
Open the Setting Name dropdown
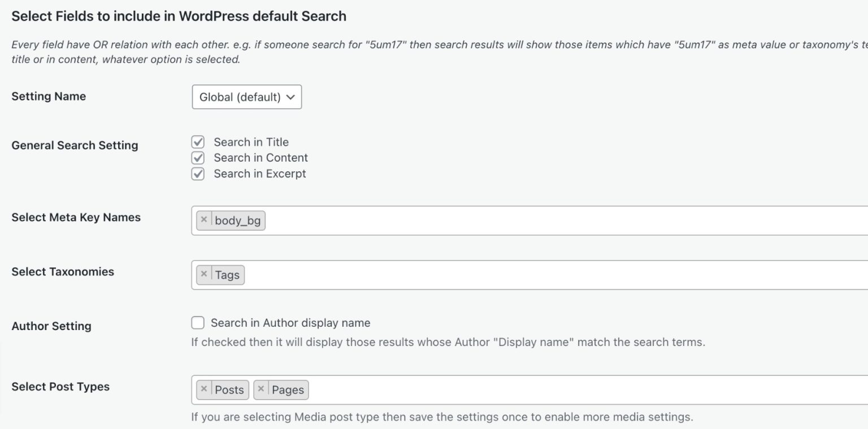(247, 97)
